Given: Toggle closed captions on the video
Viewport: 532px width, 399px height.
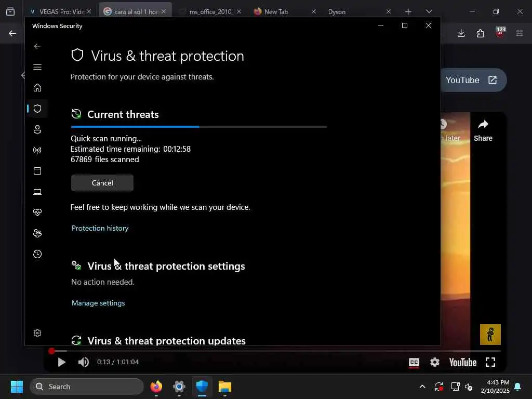Looking at the screenshot, I should pos(414,362).
